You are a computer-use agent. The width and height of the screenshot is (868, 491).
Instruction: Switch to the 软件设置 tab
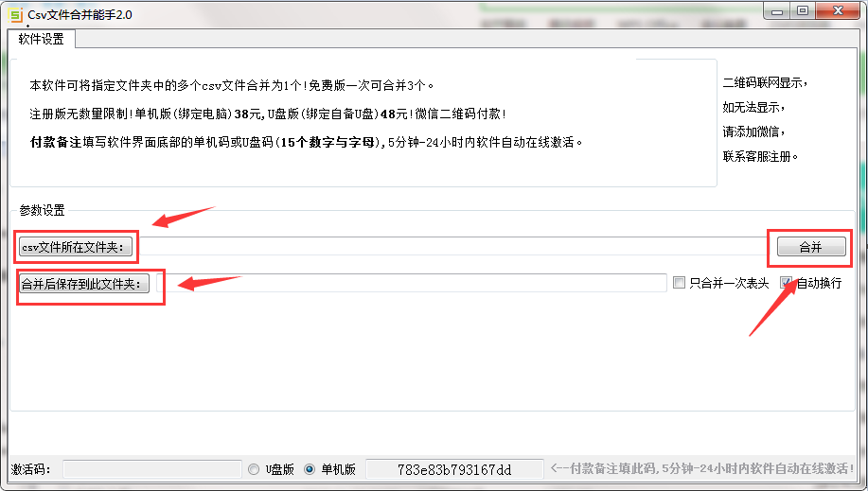[41, 40]
